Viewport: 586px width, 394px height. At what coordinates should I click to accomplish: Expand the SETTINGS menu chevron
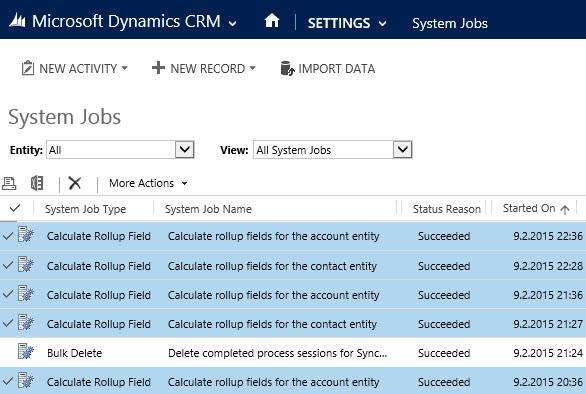tap(382, 24)
